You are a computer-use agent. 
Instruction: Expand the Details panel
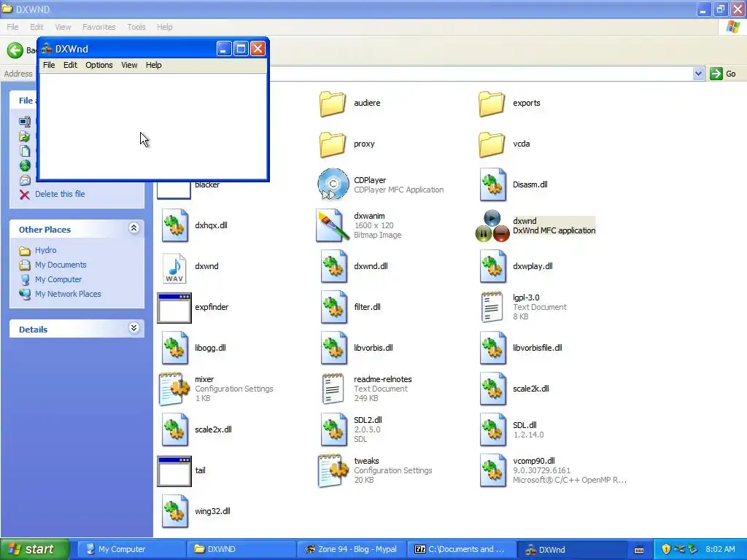pyautogui.click(x=134, y=327)
